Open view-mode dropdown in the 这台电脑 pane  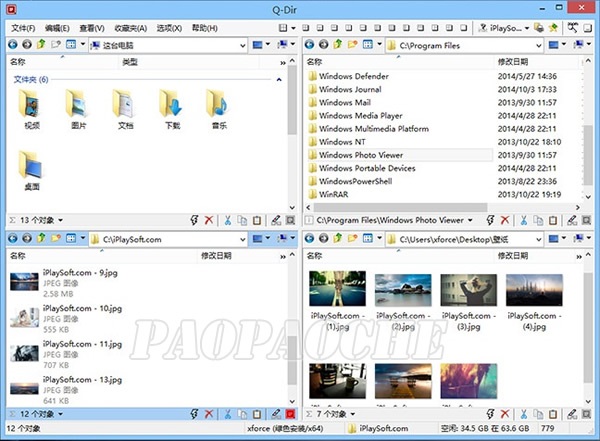(83, 44)
